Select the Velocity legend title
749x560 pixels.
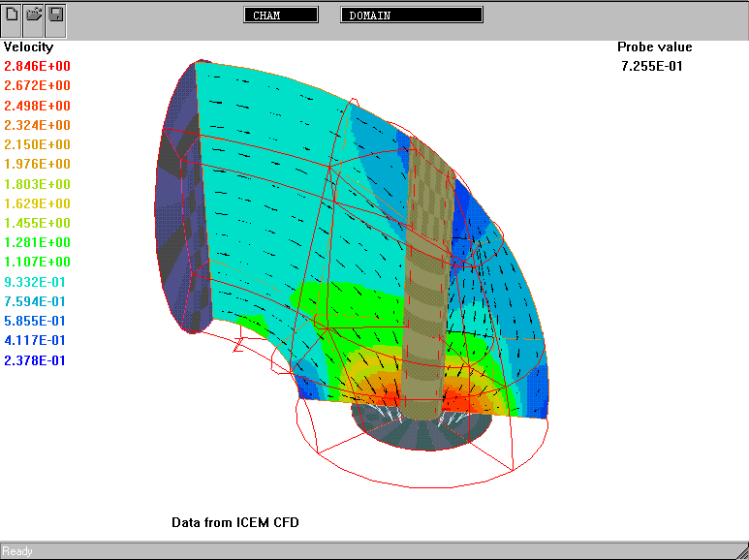(x=29, y=47)
